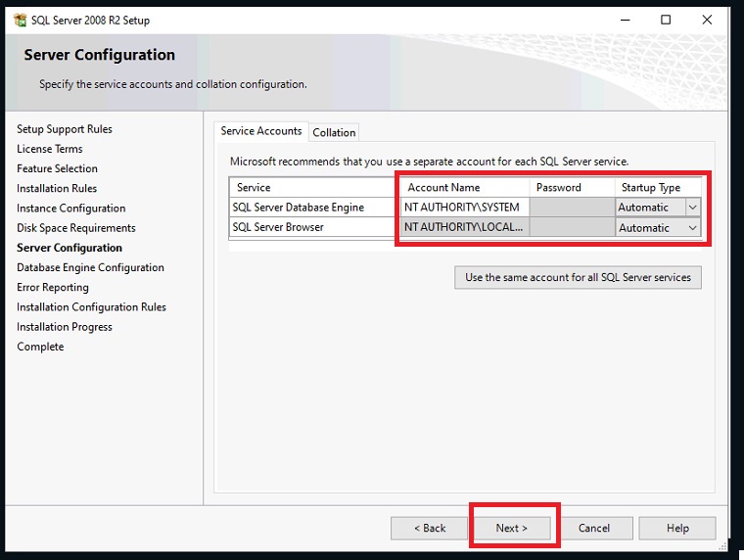Click Account Name field for Database Engine
The height and width of the screenshot is (560, 744).
(464, 208)
